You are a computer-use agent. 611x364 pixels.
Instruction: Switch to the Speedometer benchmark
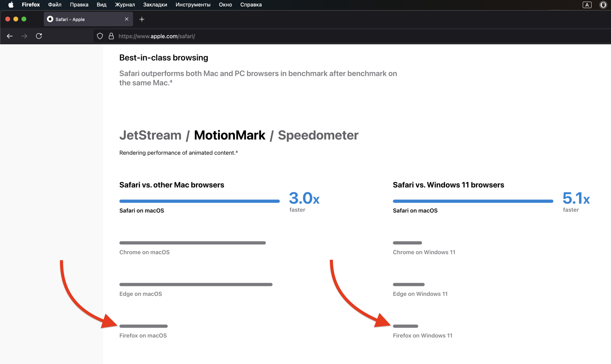(x=318, y=135)
